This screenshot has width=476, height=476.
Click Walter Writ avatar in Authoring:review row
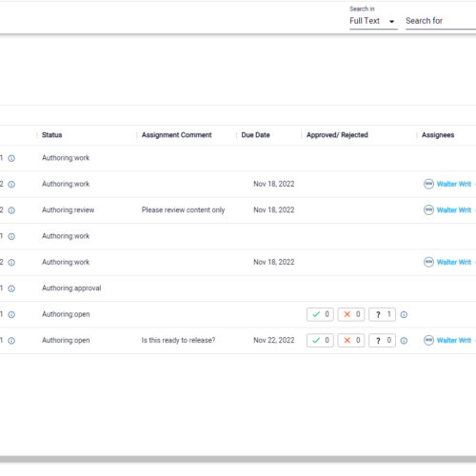(428, 210)
